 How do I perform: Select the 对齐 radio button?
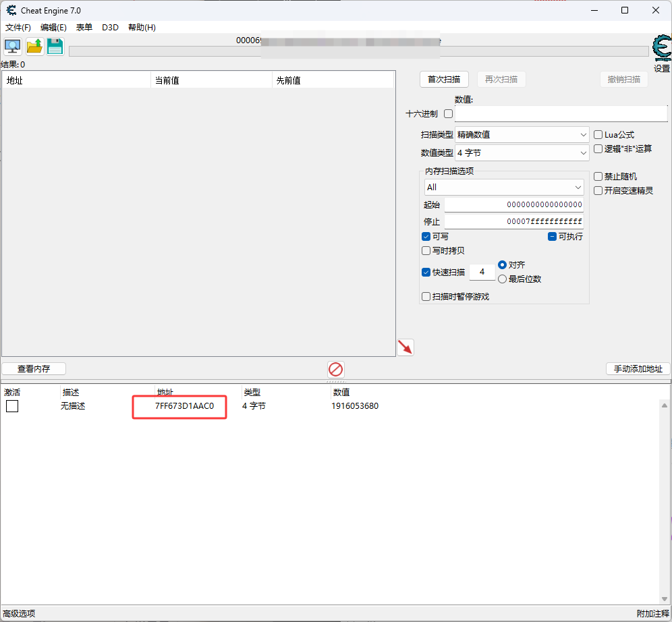pos(502,264)
